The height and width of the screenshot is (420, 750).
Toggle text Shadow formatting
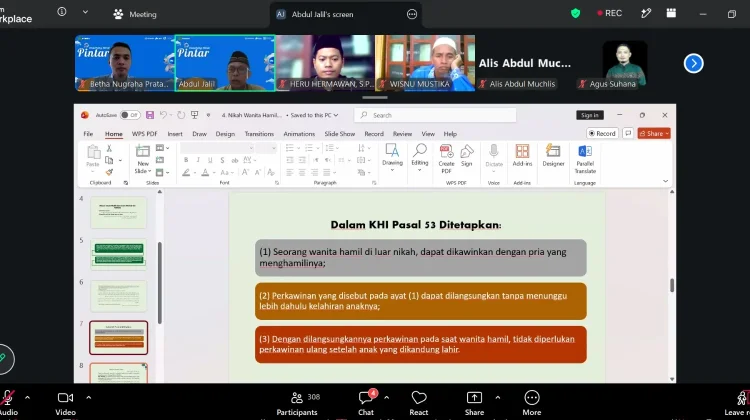click(x=222, y=160)
